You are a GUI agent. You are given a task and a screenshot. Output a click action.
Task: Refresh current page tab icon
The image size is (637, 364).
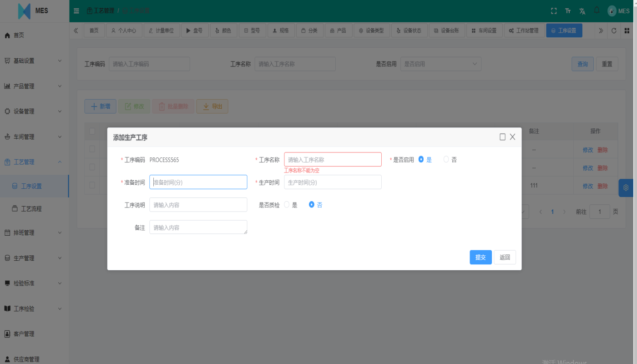(614, 30)
